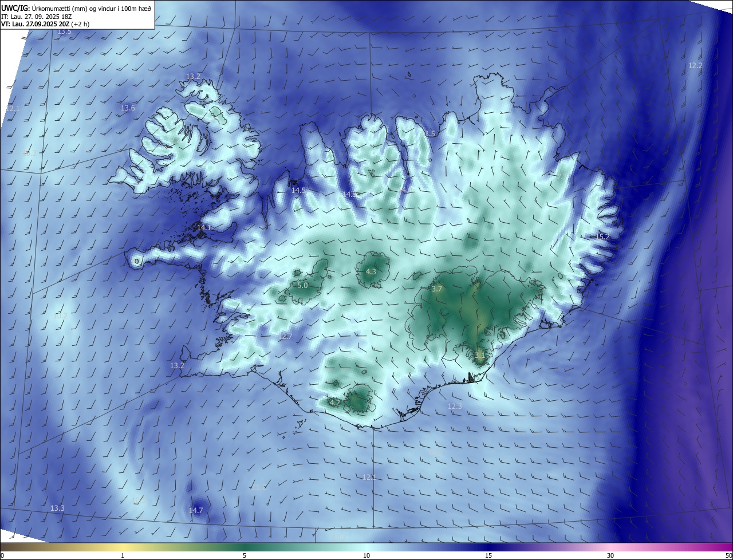This screenshot has height=560, width=733.
Task: Click the colorbar tick label '5'
Action: pyautogui.click(x=245, y=555)
